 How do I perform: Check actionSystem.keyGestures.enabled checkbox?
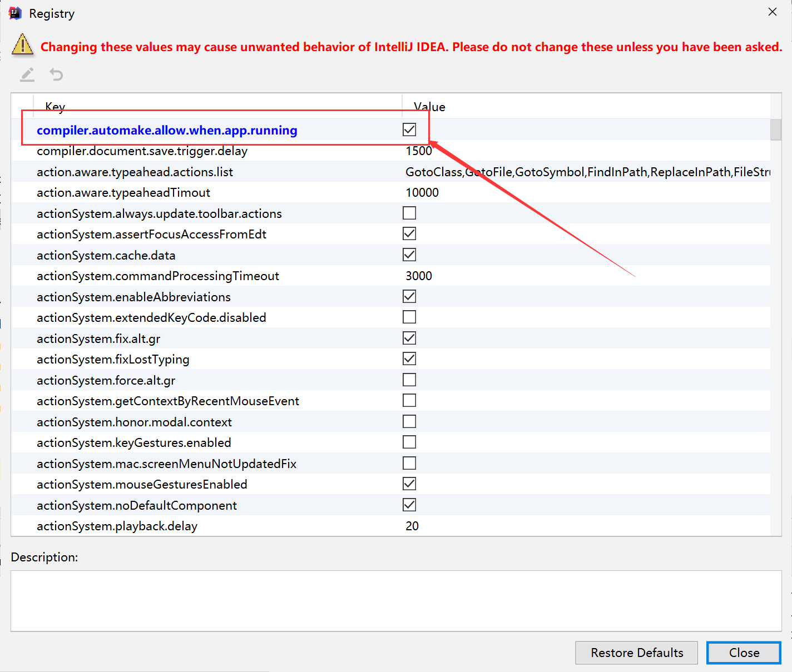pos(409,442)
